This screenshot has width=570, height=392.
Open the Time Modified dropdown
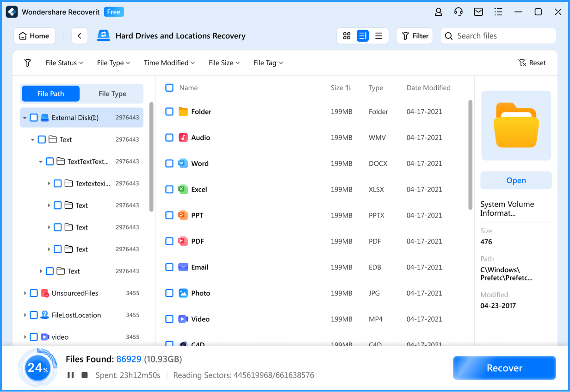[169, 63]
